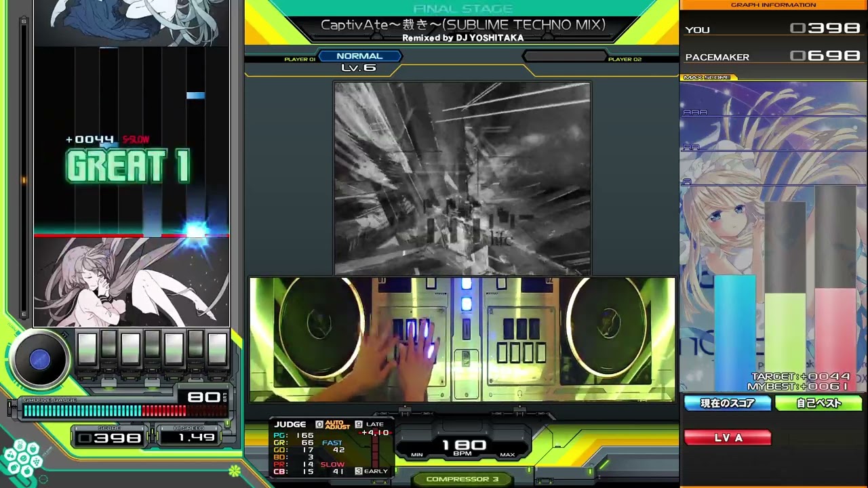
Task: Click the Remixed by DJ YOSHITAKA credit
Action: pyautogui.click(x=462, y=38)
